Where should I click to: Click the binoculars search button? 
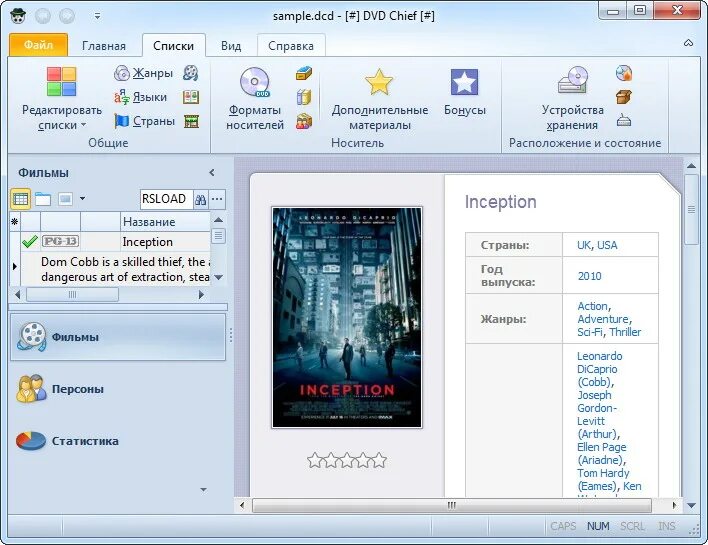pyautogui.click(x=201, y=199)
